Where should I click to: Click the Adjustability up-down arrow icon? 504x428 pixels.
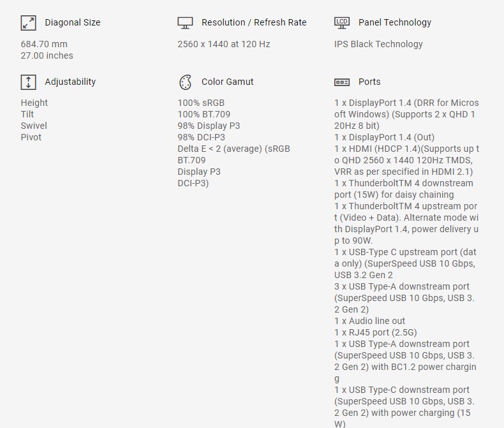(28, 82)
